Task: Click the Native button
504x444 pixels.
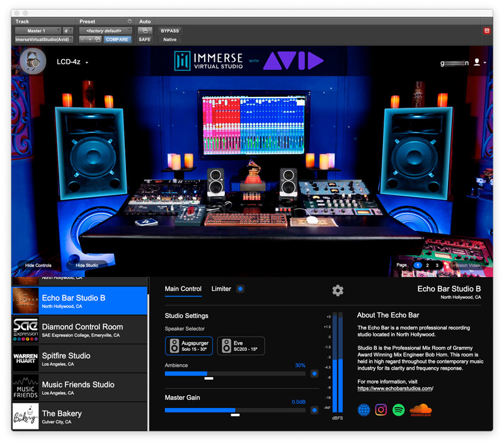Action: 169,39
